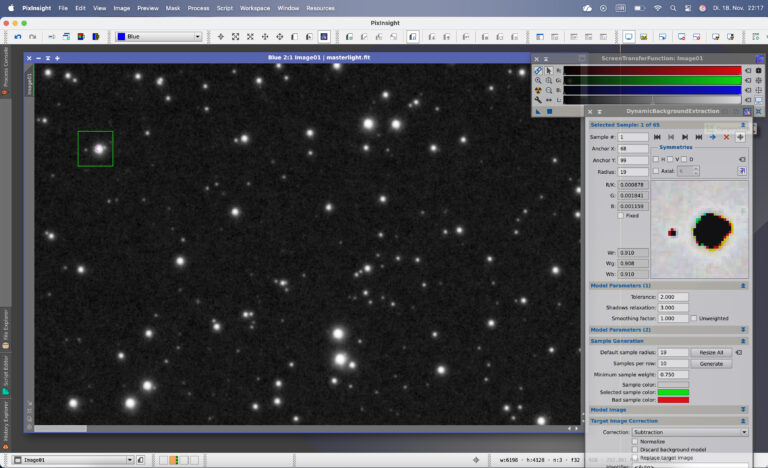This screenshot has width=768, height=468.
Task: Click the Resize All button
Action: click(711, 352)
